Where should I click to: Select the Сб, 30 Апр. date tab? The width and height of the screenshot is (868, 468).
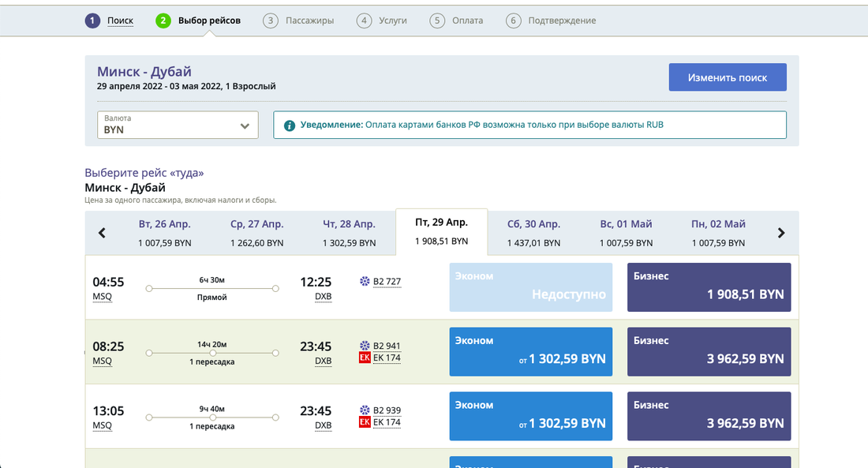point(533,233)
